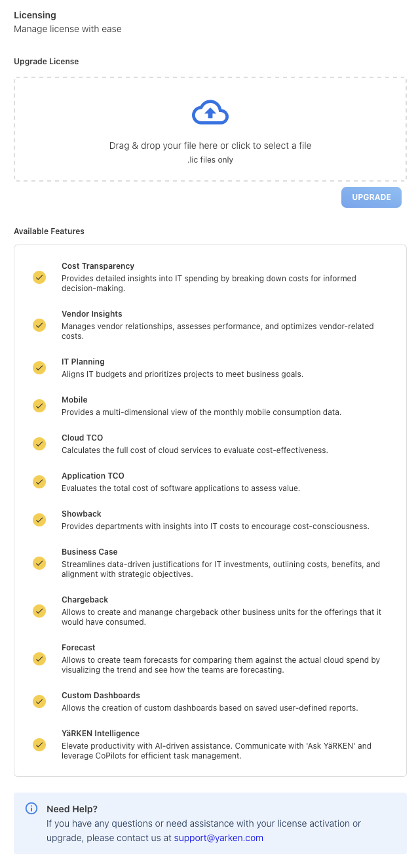Click the info icon beside Need Help
This screenshot has width=418, height=868.
31,808
